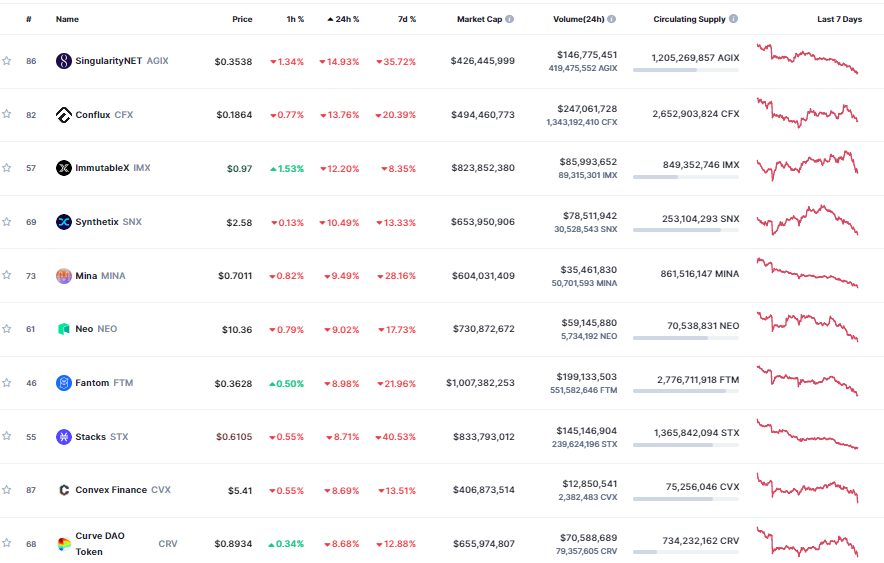
Task: Click the Market Cap info icon
Action: pos(510,19)
